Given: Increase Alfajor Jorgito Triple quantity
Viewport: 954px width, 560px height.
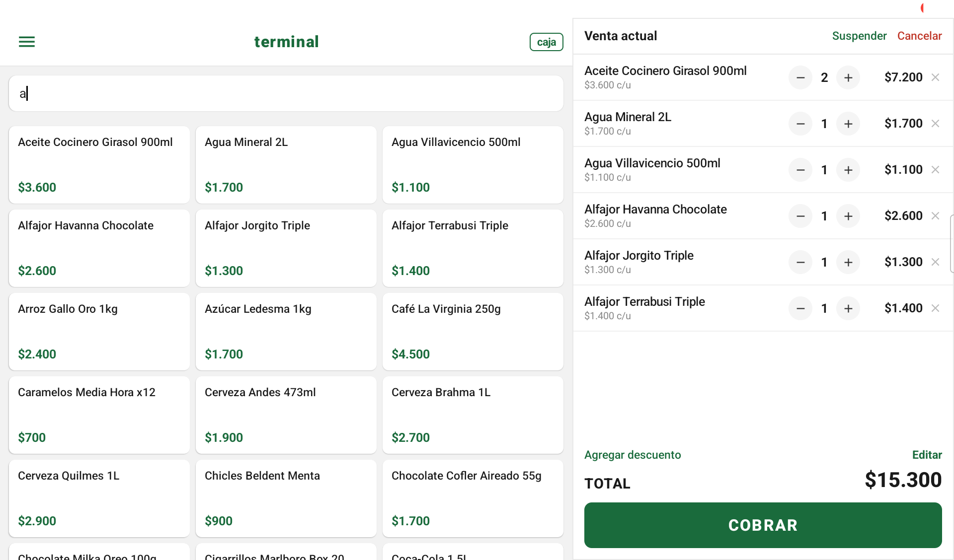Looking at the screenshot, I should coord(848,262).
